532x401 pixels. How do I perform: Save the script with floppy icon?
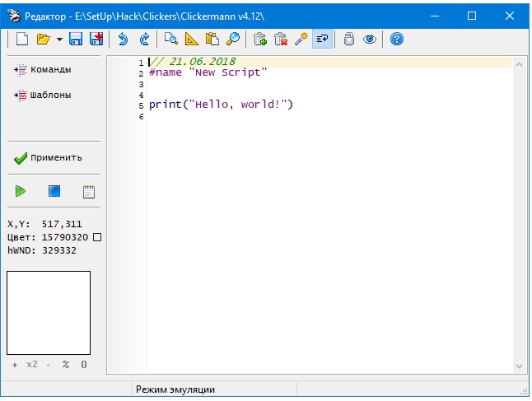75,39
